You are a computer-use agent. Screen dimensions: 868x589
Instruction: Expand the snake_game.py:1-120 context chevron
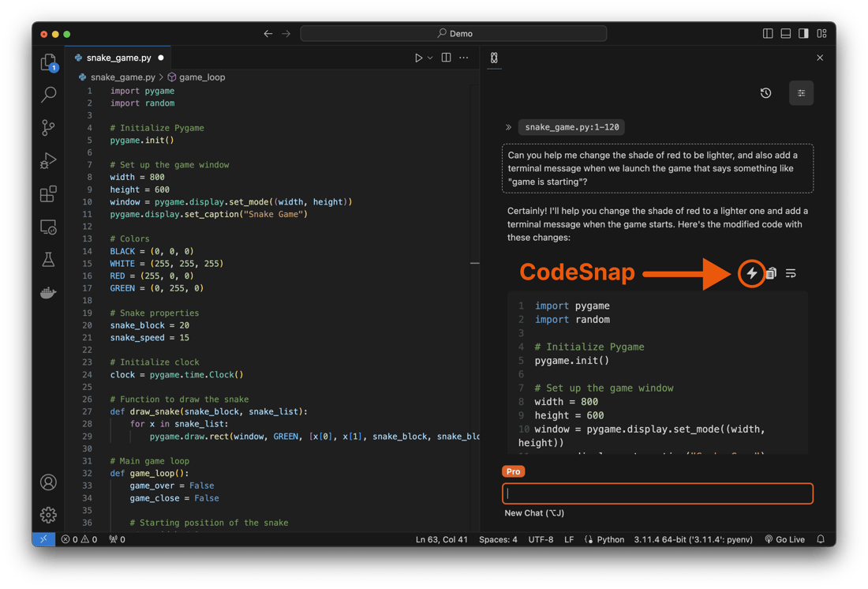point(509,127)
